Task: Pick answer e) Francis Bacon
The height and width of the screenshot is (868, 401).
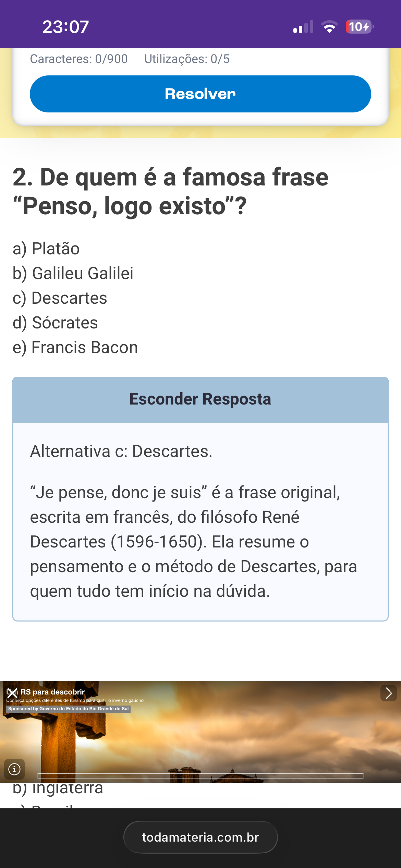Action: pos(75,347)
